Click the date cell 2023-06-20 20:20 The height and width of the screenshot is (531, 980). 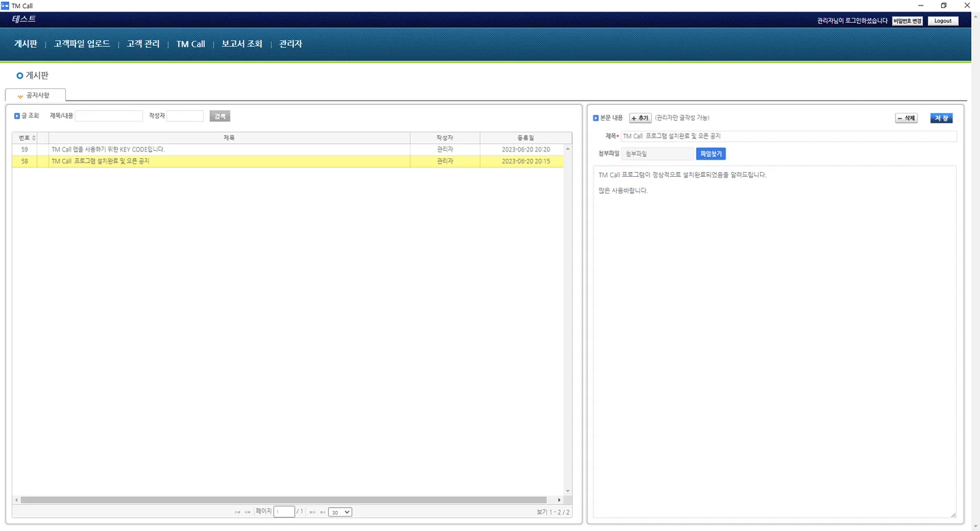pos(526,149)
